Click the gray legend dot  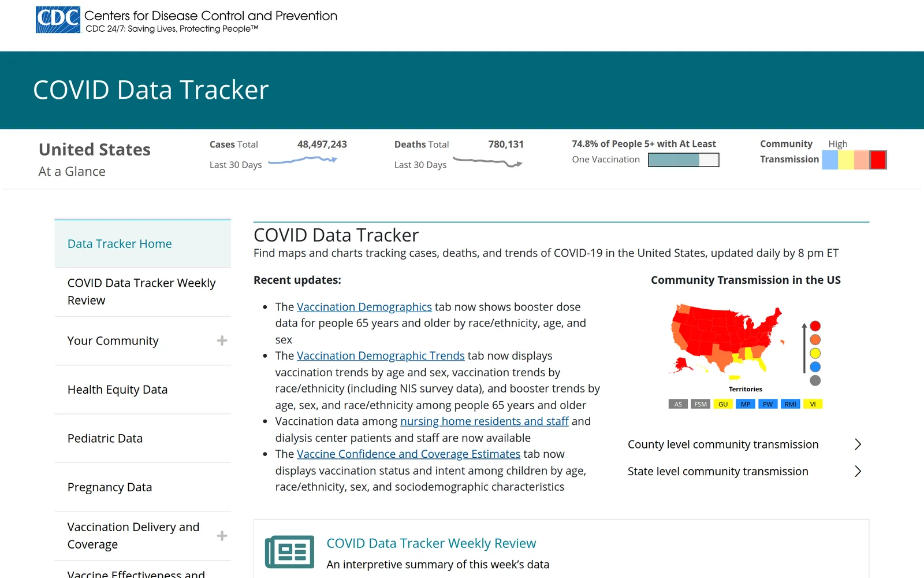(815, 380)
